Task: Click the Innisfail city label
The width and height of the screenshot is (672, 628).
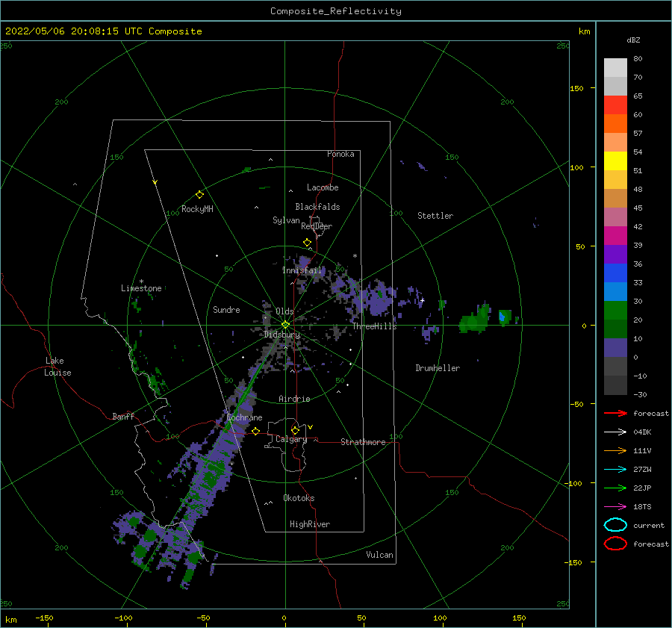Action: coord(302,270)
